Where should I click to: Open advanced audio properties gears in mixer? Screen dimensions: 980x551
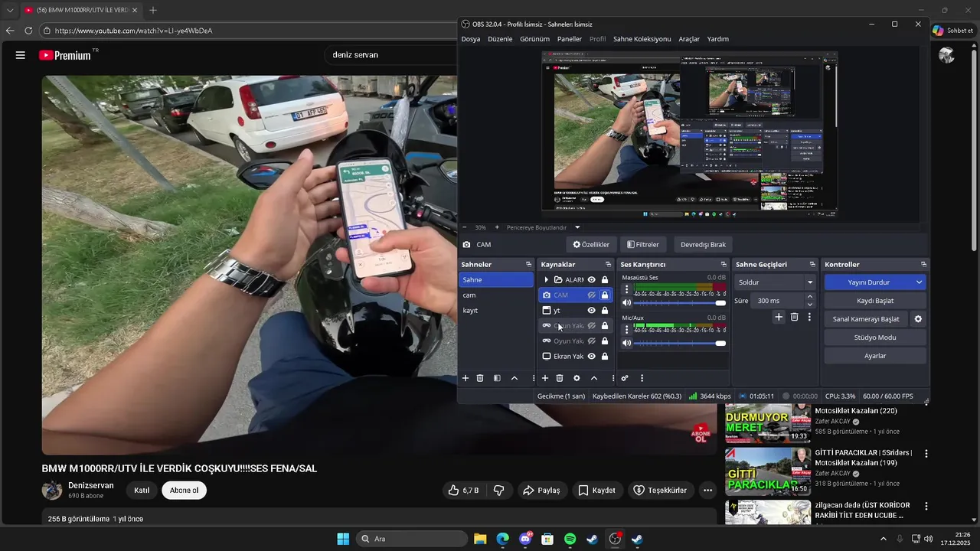click(625, 378)
